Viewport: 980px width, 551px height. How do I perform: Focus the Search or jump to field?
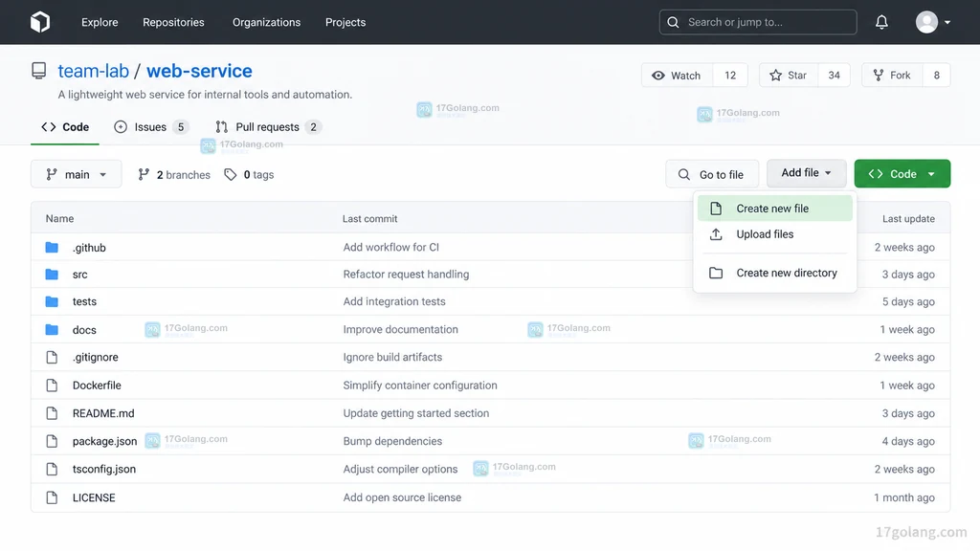(x=758, y=22)
